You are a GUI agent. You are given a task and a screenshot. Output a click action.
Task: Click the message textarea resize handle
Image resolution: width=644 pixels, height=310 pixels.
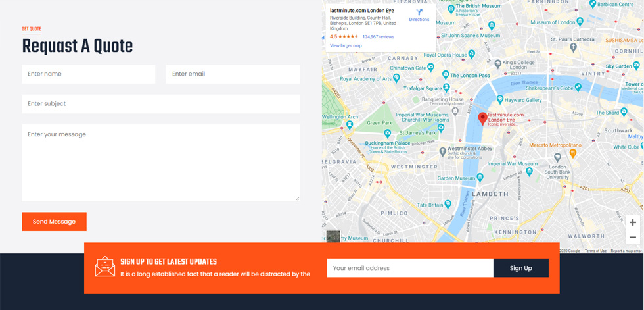point(297,199)
